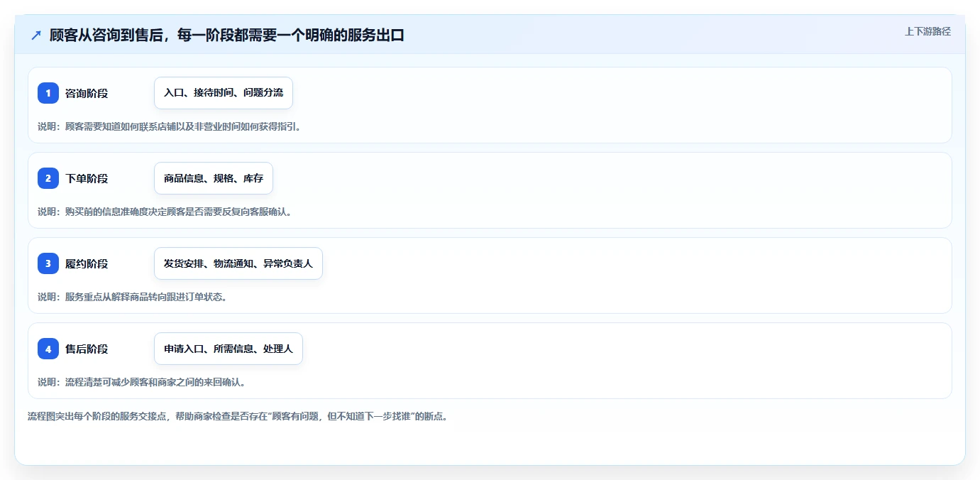The width and height of the screenshot is (980, 480).
Task: Click the 下单阶段 stage title
Action: point(87,178)
